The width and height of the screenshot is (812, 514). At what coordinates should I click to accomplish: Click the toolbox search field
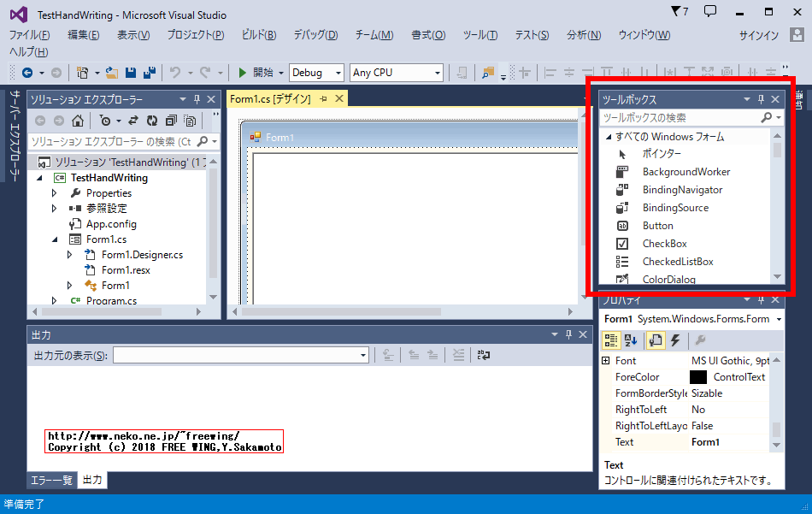point(680,117)
